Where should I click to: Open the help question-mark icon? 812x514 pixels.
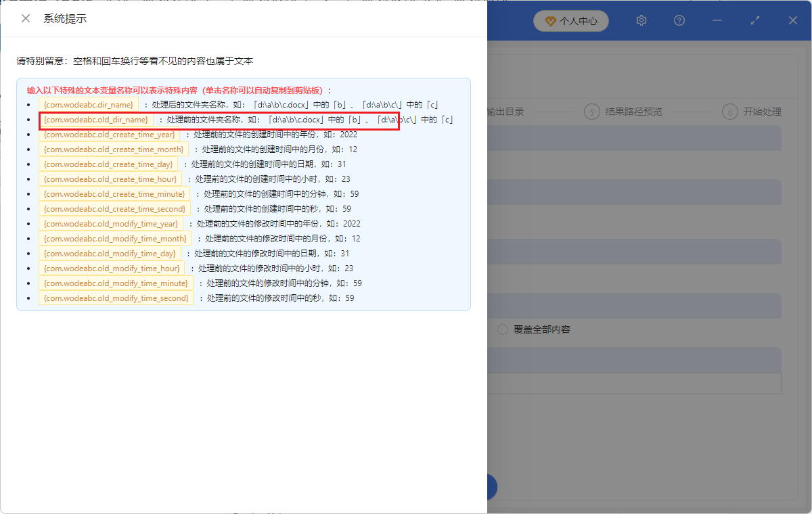(679, 20)
